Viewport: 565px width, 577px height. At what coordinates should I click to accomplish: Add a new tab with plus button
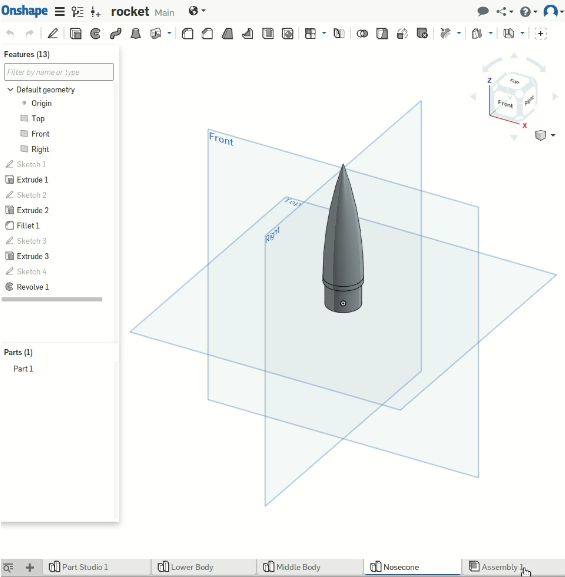30,567
